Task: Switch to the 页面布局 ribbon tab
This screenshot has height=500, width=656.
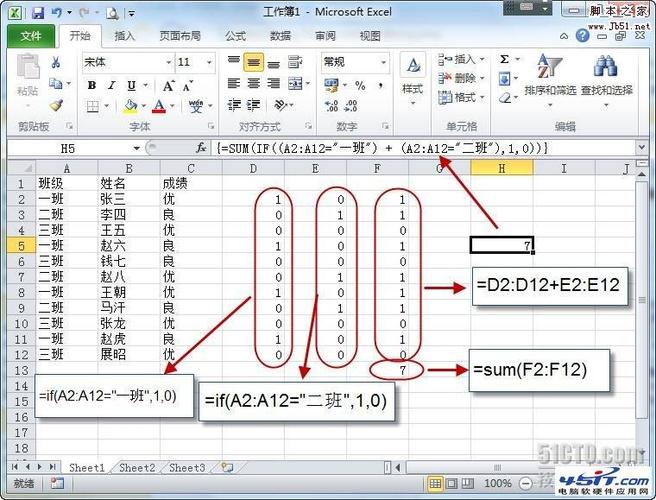Action: (x=180, y=36)
